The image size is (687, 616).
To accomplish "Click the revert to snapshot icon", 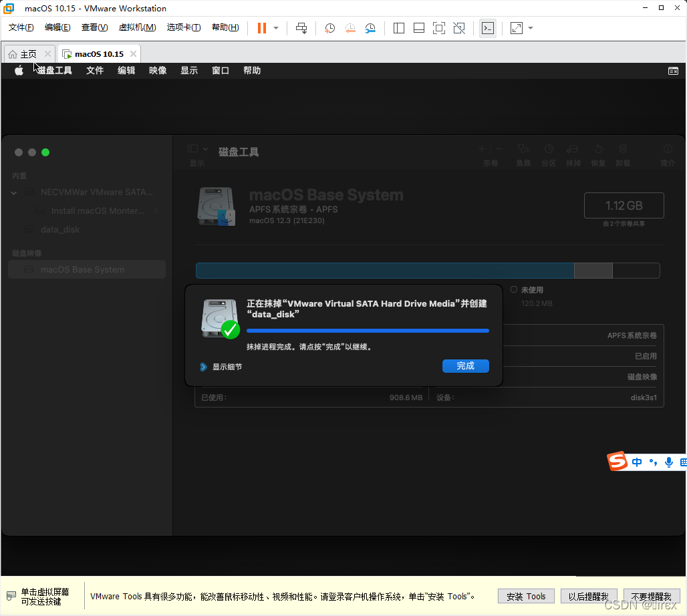I will pos(350,28).
